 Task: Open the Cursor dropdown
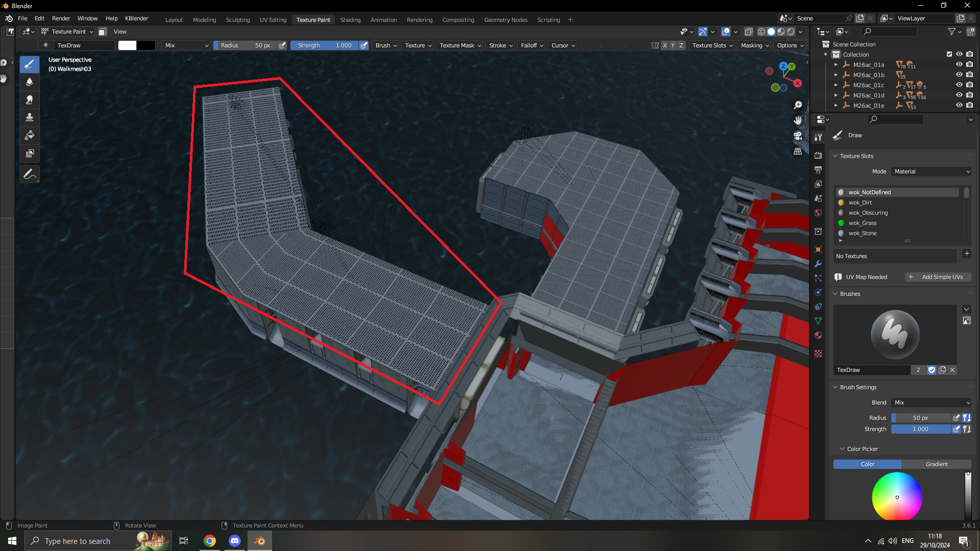click(563, 45)
